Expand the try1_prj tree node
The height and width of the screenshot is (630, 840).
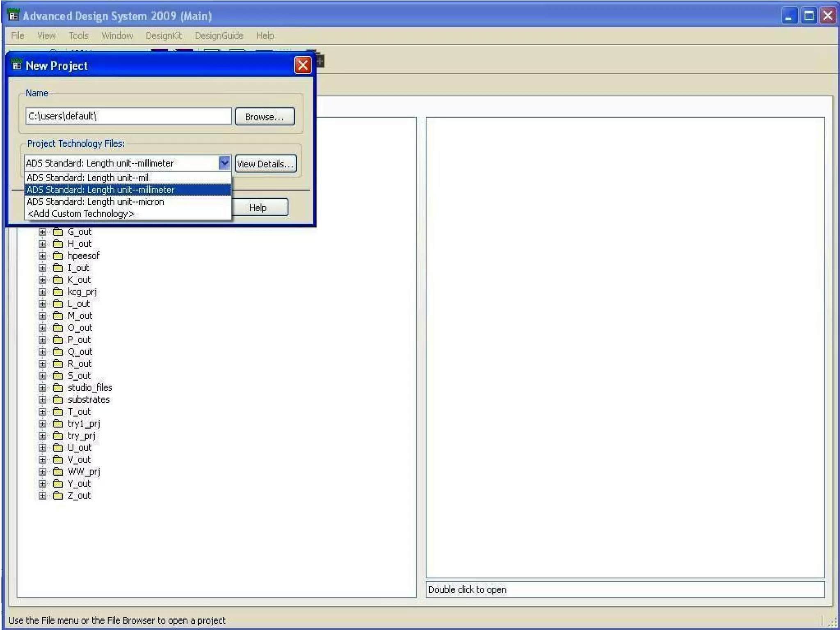(42, 424)
